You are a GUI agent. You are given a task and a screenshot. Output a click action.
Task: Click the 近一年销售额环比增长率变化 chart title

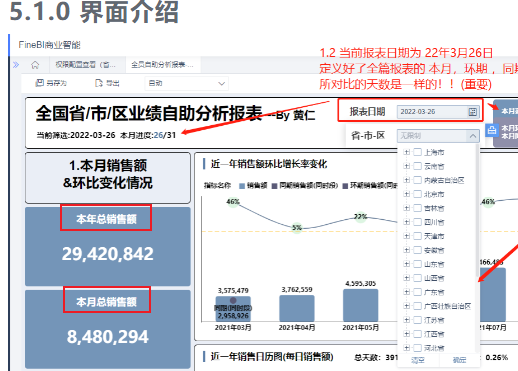click(x=269, y=164)
